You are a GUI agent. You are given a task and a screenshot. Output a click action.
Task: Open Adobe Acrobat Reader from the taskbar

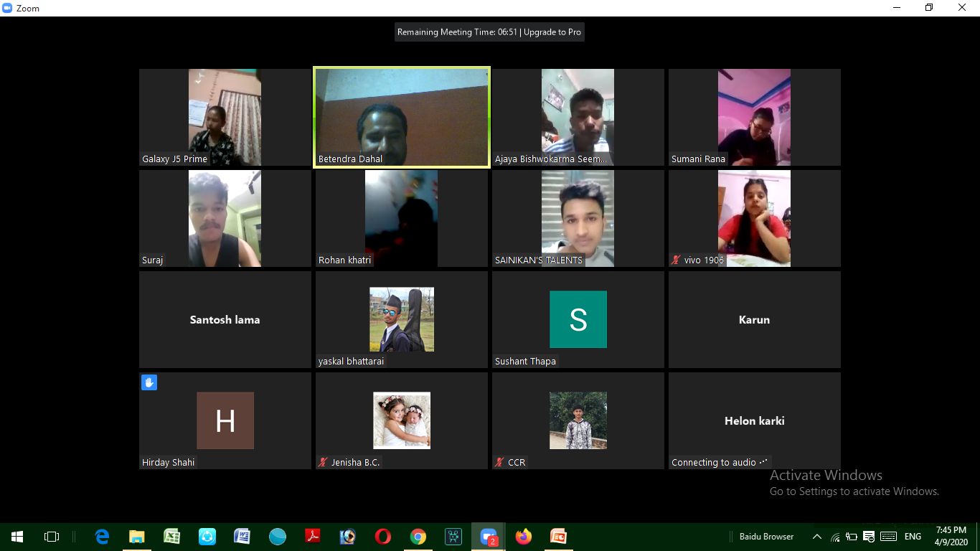coord(313,537)
